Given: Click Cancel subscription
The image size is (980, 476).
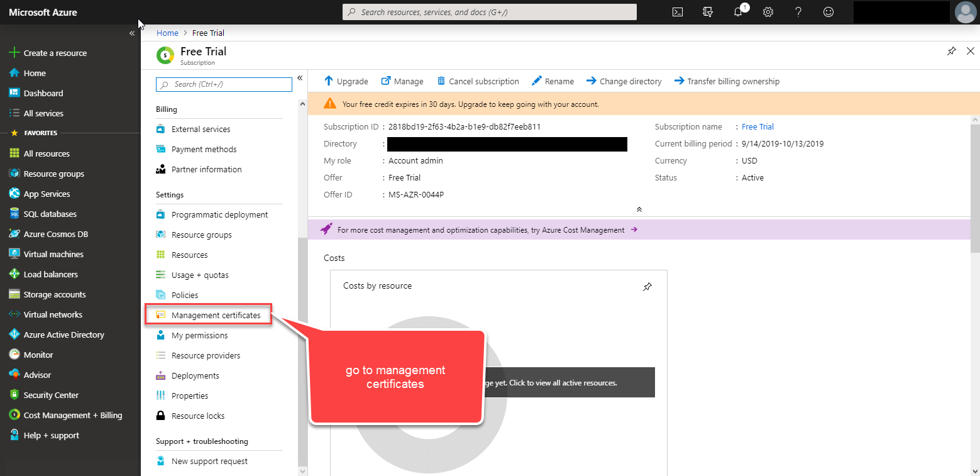Looking at the screenshot, I should (x=478, y=81).
